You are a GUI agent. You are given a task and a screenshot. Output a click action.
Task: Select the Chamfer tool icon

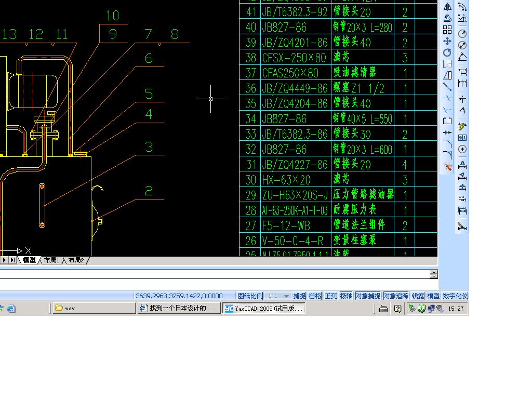[447, 144]
